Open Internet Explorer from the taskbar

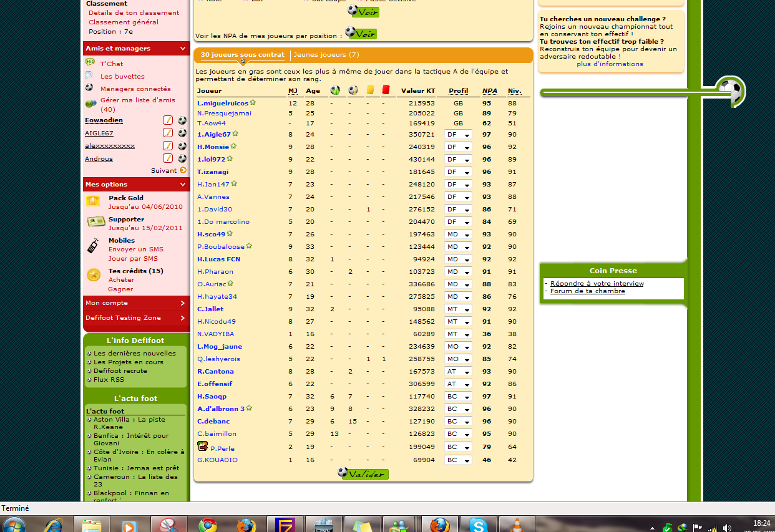(54, 526)
